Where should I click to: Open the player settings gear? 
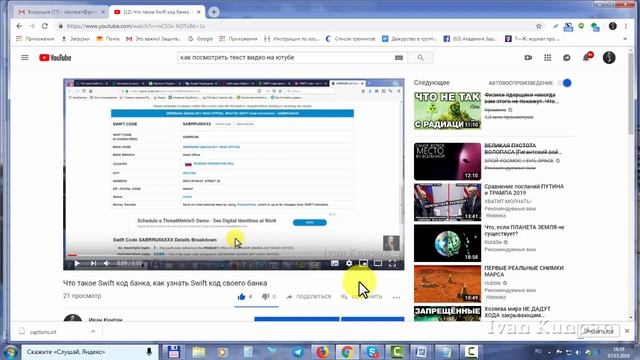[349, 263]
